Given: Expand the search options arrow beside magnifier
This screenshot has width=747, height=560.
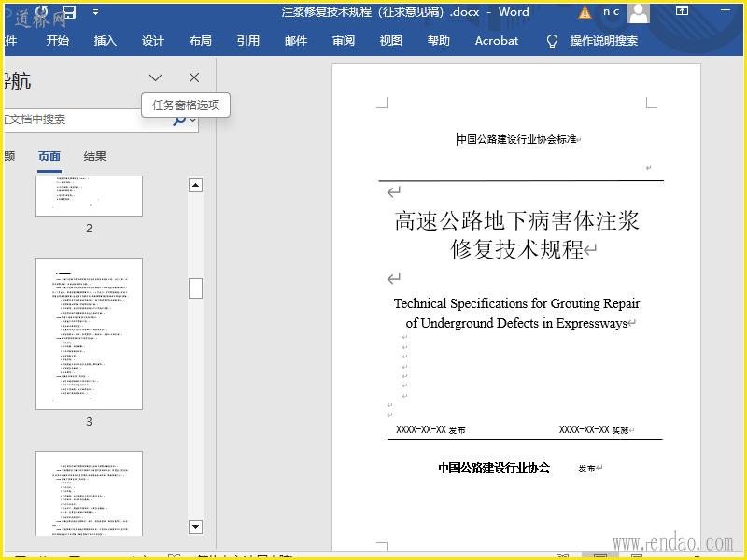Looking at the screenshot, I should coord(193,120).
